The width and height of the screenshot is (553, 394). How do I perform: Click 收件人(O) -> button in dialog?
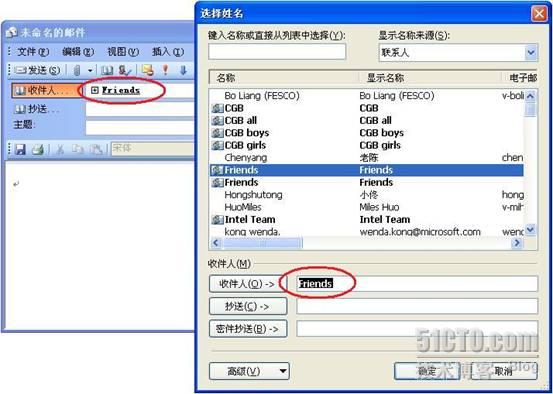coord(248,284)
